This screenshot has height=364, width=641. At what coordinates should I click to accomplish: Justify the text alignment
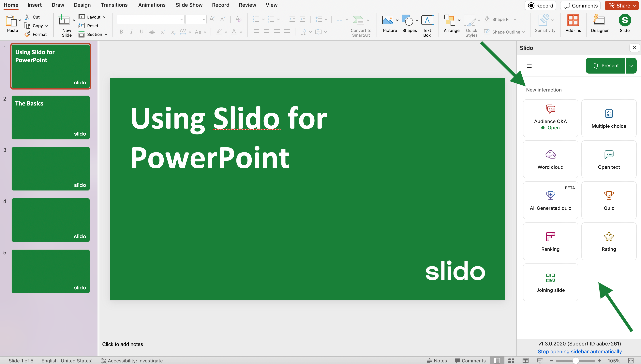pos(287,32)
